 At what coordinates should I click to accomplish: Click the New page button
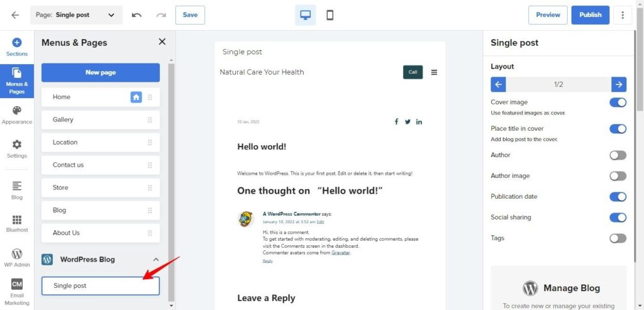[101, 72]
